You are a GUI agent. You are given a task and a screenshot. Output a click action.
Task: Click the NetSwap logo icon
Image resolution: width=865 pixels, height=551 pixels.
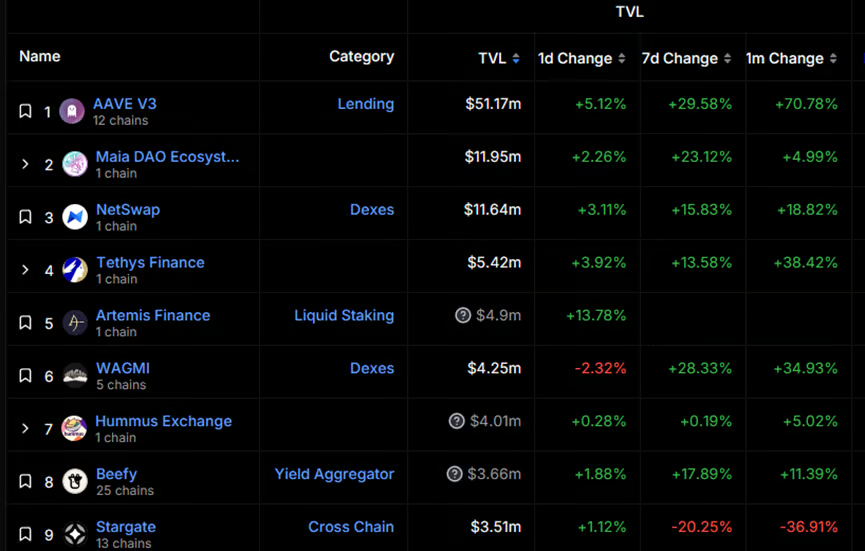click(75, 217)
